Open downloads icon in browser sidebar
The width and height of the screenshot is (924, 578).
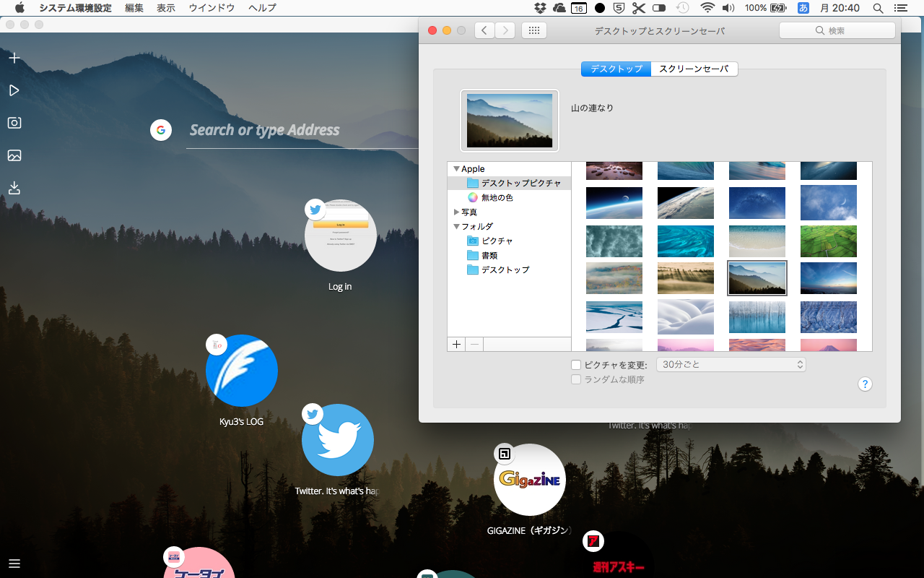point(14,188)
